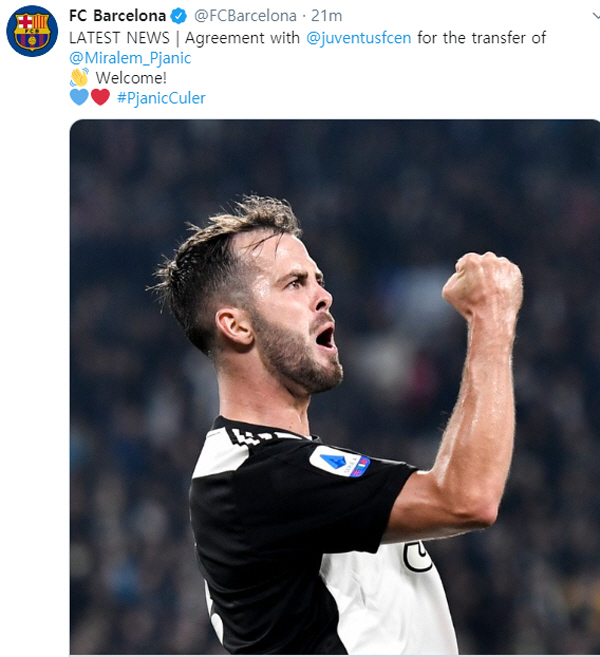600x657 pixels.
Task: Open the #PjanicCuler hashtag
Action: click(161, 98)
